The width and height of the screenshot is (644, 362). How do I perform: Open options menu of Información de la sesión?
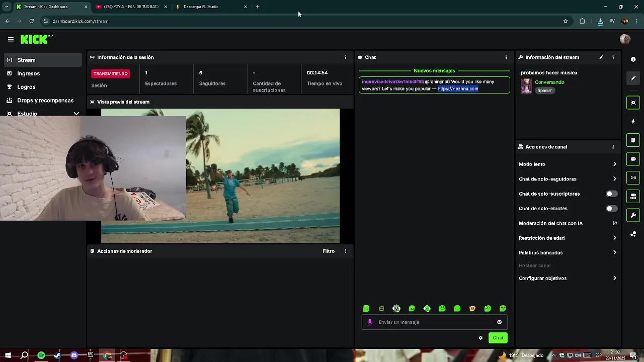tap(345, 57)
